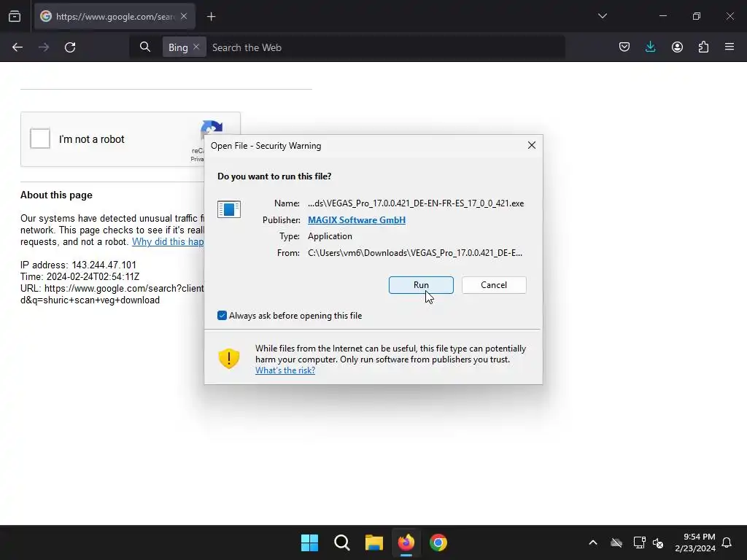The height and width of the screenshot is (560, 747).
Task: Open Firefox View recent browsing icon
Action: (x=15, y=16)
